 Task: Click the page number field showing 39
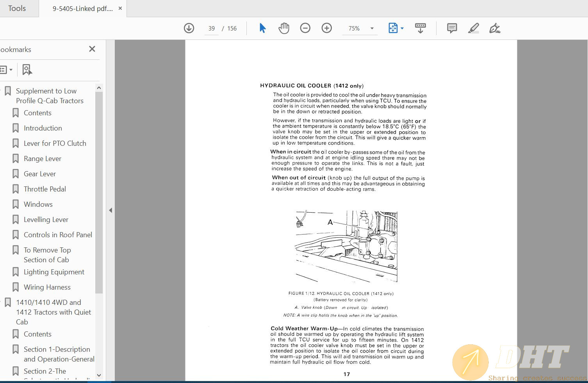point(212,29)
